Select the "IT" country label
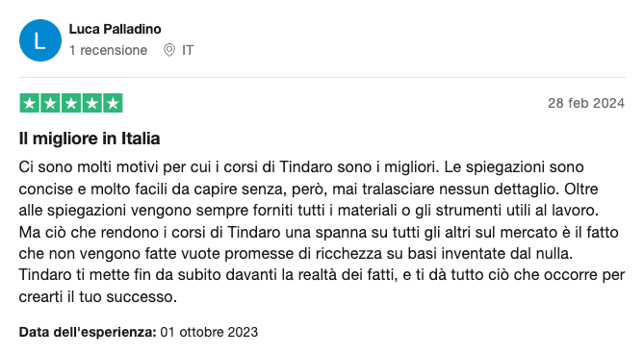The width and height of the screenshot is (644, 354). tap(188, 50)
